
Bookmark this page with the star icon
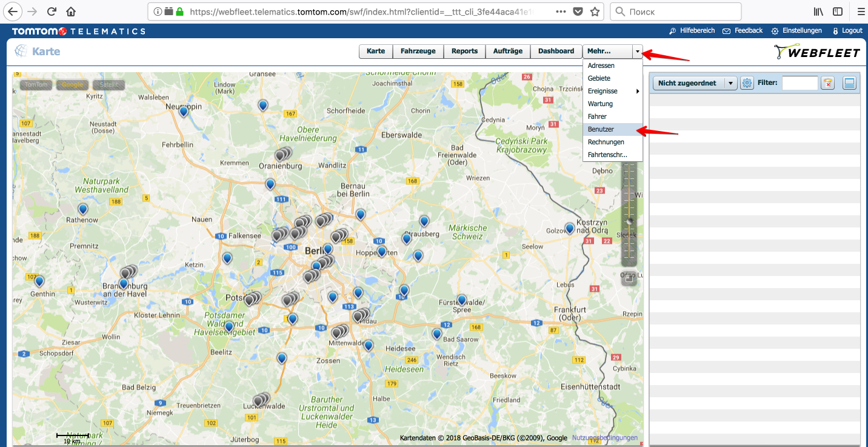pos(595,12)
